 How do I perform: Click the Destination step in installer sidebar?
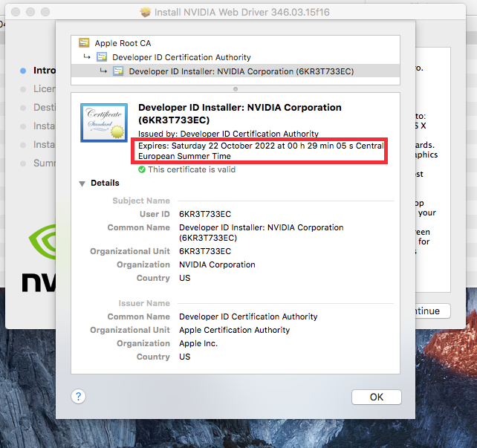[x=45, y=108]
